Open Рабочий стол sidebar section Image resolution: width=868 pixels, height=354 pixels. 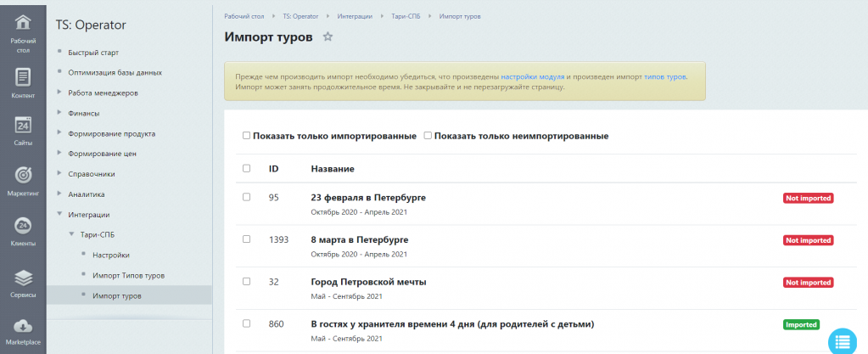coord(23,32)
